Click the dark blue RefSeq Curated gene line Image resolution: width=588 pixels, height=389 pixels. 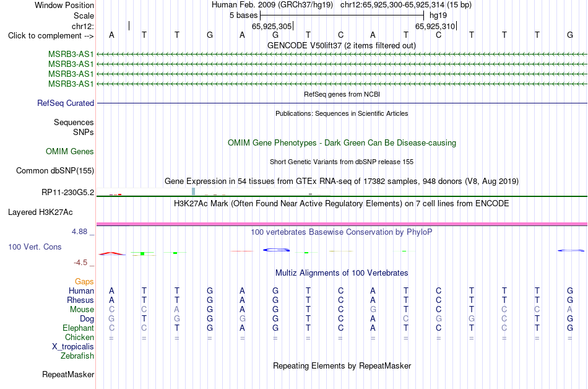click(342, 103)
